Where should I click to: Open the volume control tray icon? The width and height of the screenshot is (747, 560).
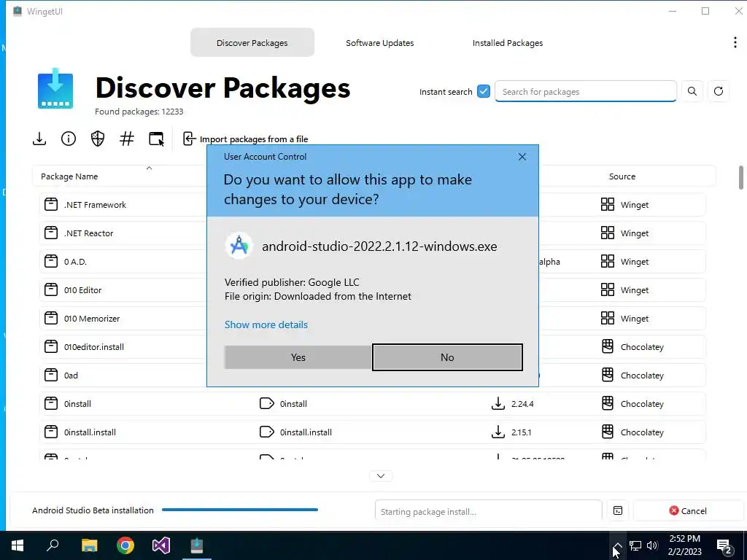652,545
